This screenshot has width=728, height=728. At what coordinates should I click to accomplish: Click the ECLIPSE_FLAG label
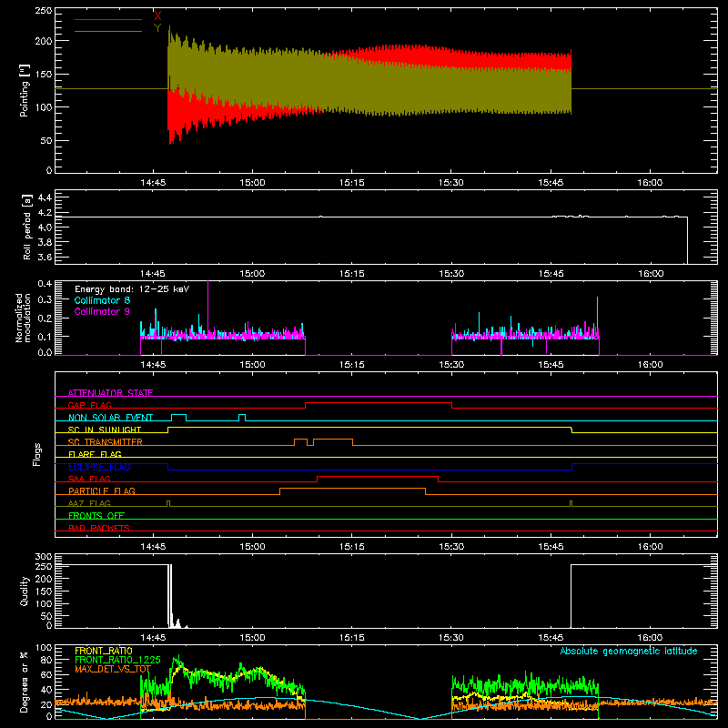coord(99,467)
